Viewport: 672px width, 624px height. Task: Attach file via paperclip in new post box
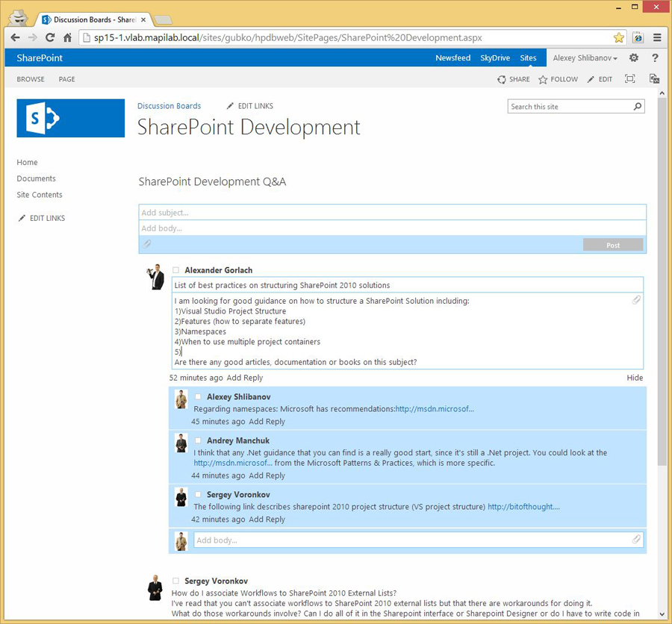click(x=147, y=244)
